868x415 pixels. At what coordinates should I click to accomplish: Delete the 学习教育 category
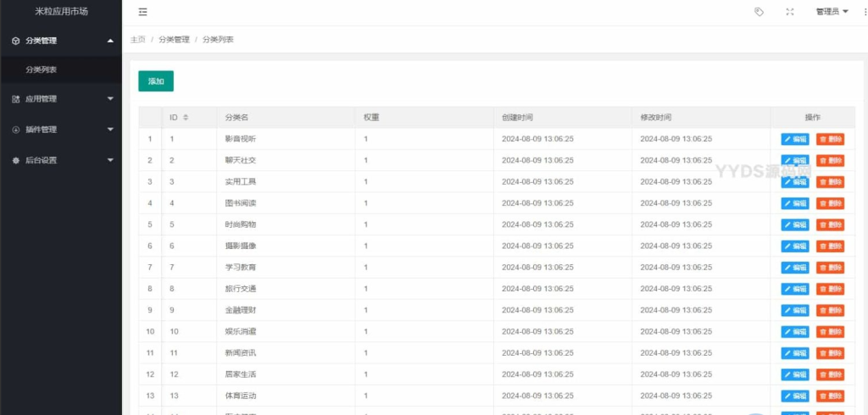pos(831,268)
